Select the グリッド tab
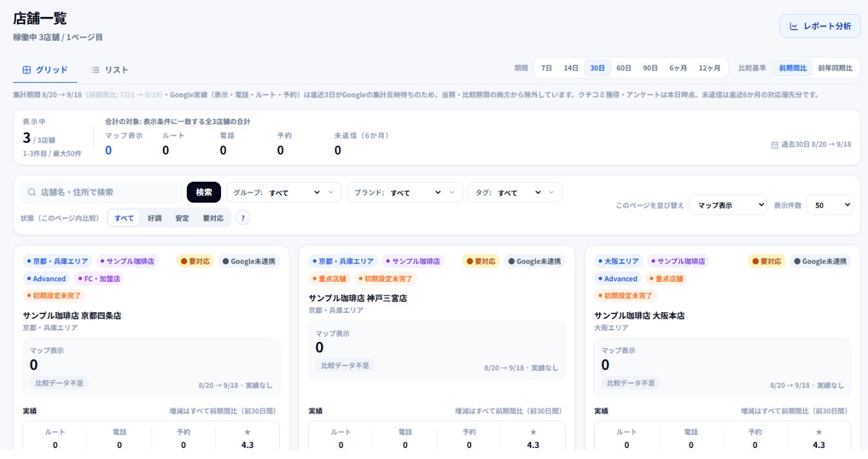 click(45, 70)
